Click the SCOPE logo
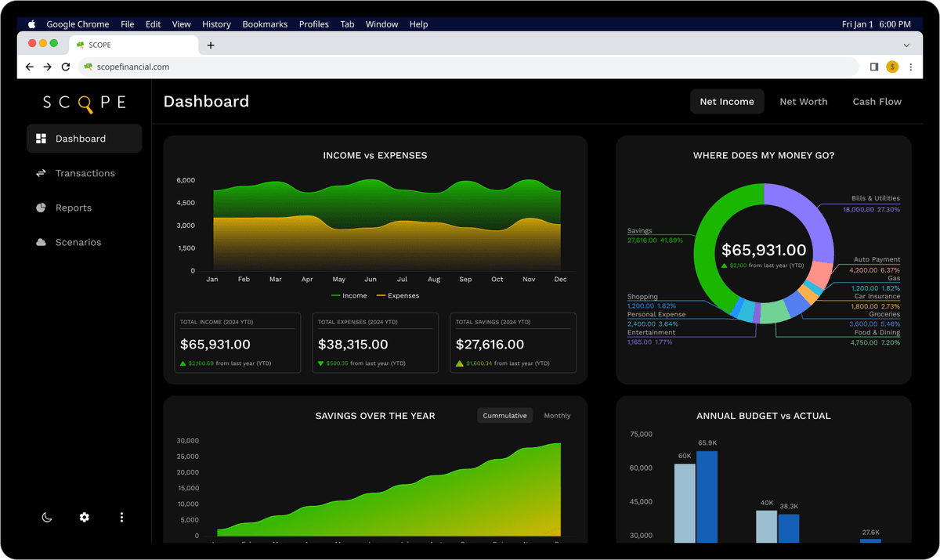This screenshot has width=940, height=560. [x=84, y=102]
